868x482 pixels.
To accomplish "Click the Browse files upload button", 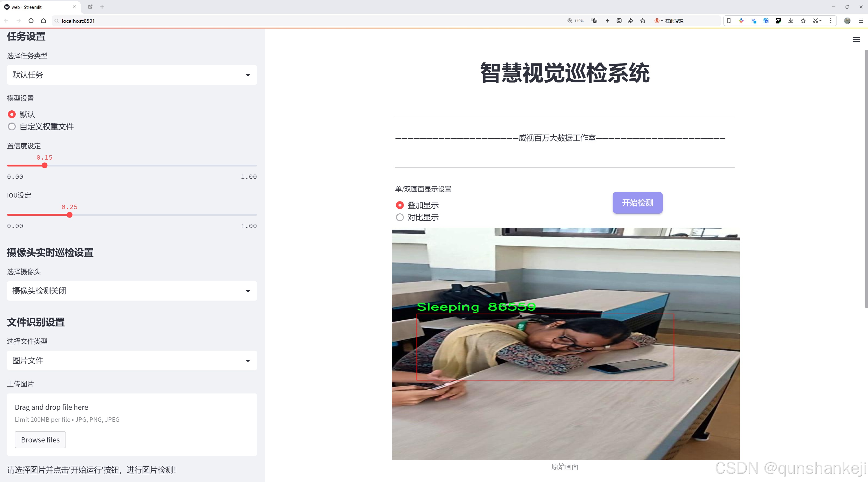I will (x=40, y=439).
